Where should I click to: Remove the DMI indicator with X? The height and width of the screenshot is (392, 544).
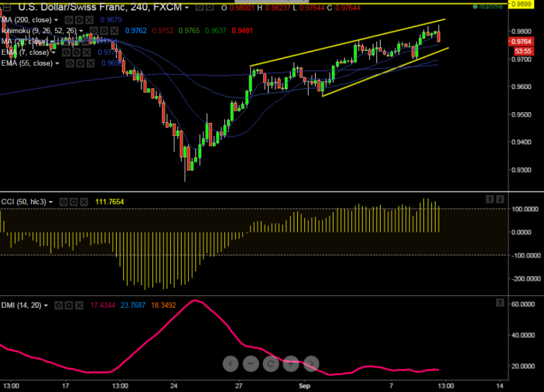point(79,305)
